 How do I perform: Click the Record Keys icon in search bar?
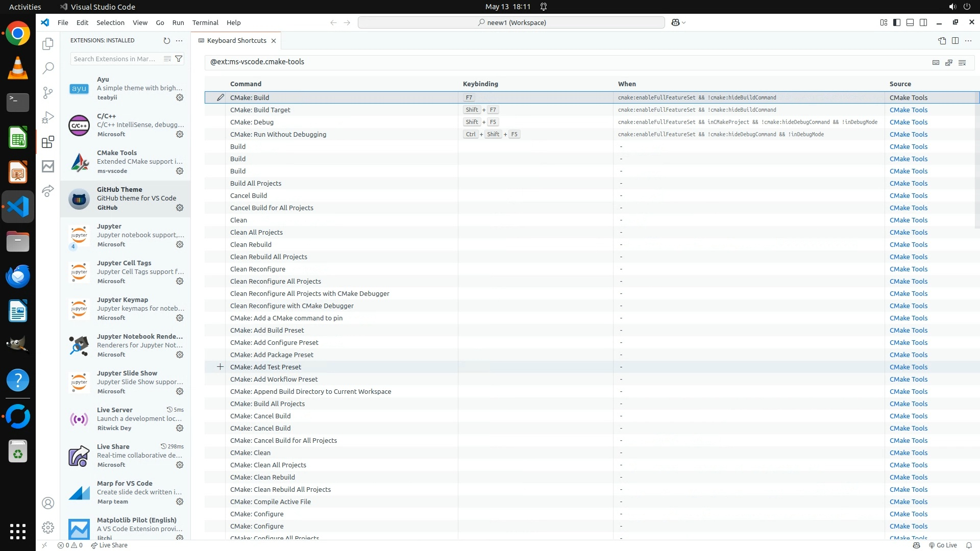pyautogui.click(x=936, y=62)
